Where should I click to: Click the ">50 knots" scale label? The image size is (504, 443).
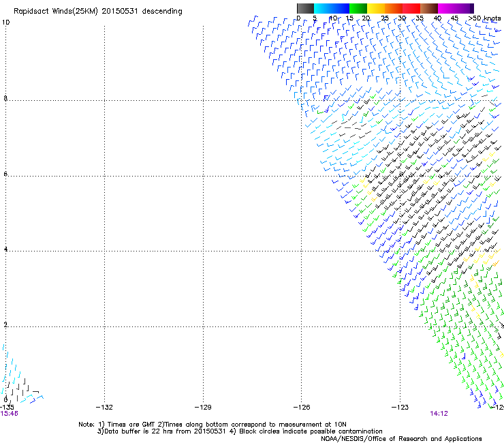[484, 18]
